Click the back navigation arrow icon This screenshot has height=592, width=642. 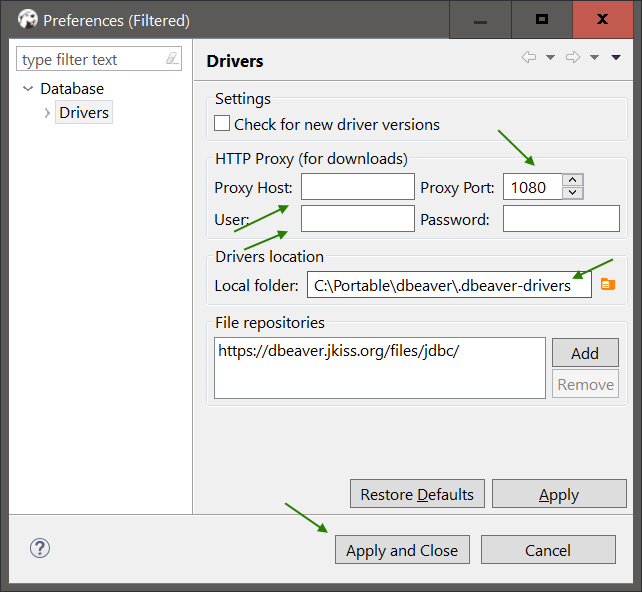529,57
